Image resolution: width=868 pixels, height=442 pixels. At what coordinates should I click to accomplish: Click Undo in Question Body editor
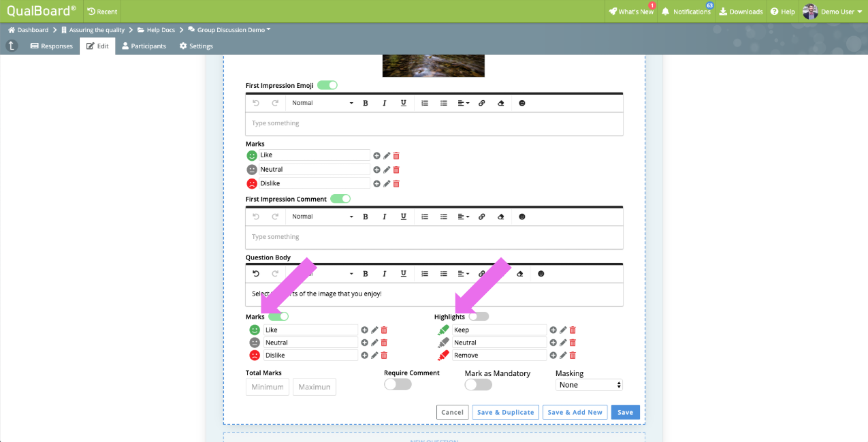point(256,274)
